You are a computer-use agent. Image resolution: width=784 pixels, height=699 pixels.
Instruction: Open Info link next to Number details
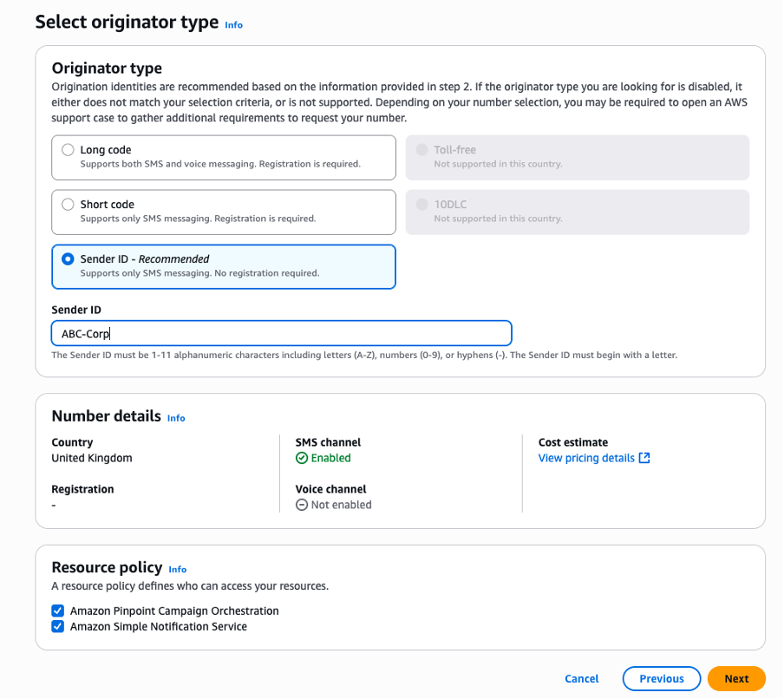coord(176,418)
